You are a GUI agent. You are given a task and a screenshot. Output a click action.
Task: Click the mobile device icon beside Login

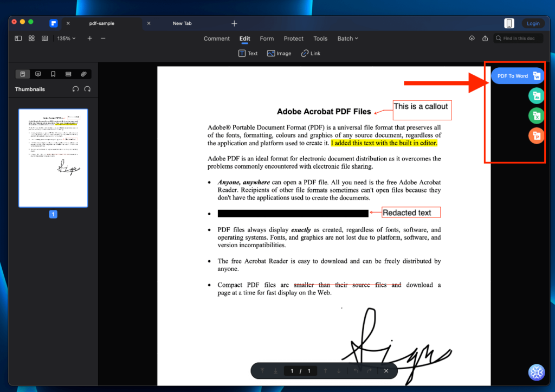[x=509, y=23]
